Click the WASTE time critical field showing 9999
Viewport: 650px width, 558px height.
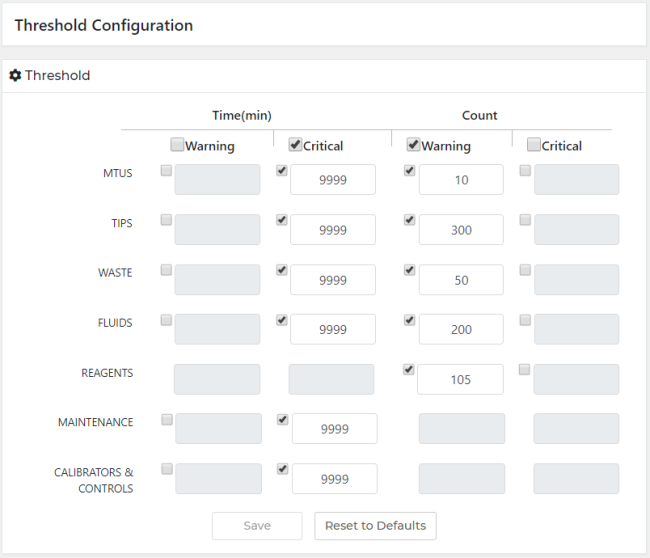[x=333, y=280]
